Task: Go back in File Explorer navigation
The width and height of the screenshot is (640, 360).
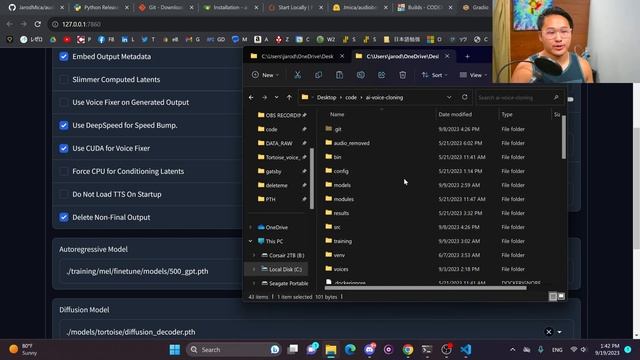Action: [x=251, y=98]
